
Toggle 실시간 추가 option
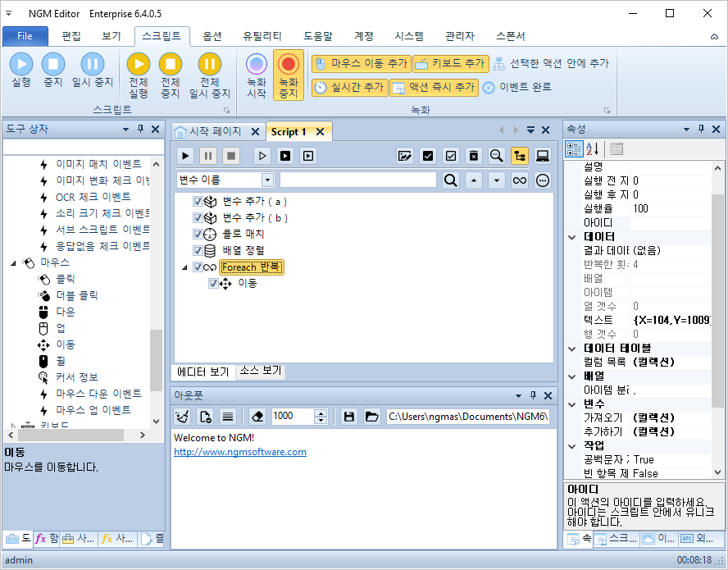[349, 87]
